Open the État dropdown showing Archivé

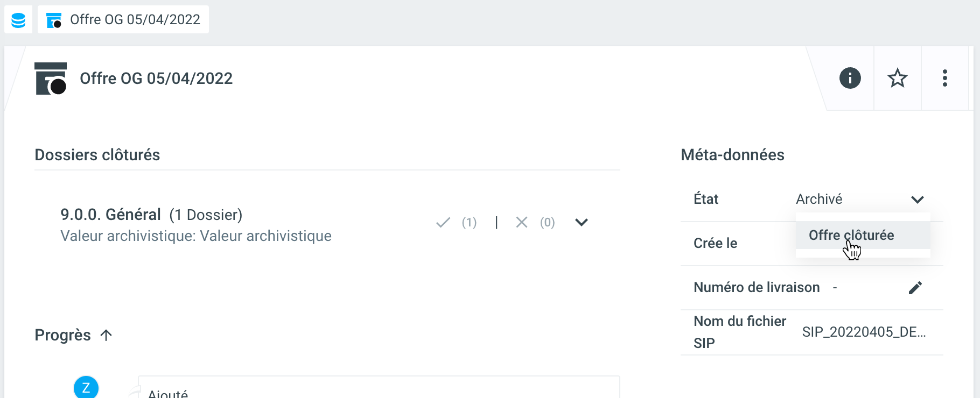click(x=860, y=199)
